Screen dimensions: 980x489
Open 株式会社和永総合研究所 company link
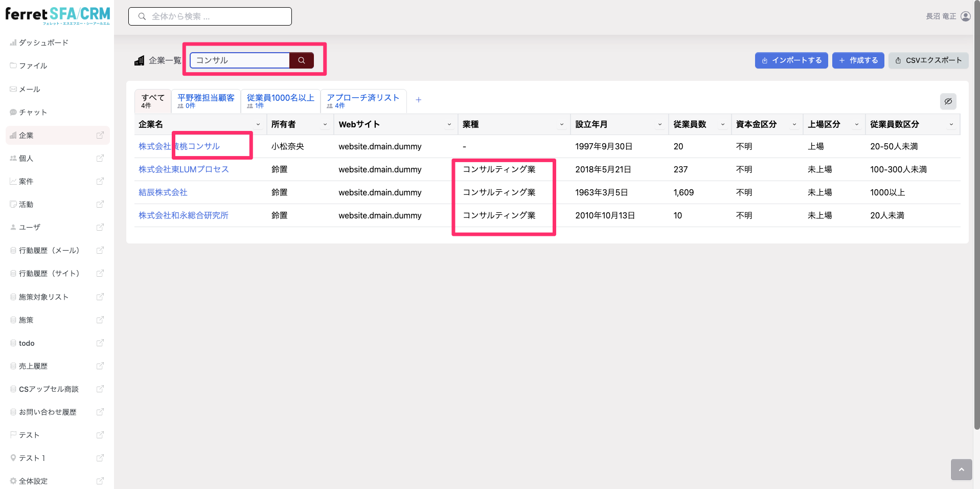click(x=184, y=215)
